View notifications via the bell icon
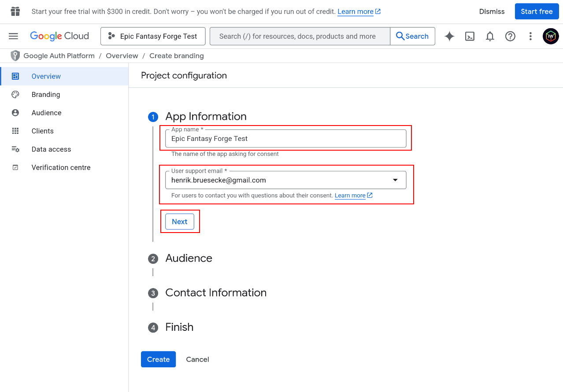Viewport: 563px width, 392px height. pos(490,36)
